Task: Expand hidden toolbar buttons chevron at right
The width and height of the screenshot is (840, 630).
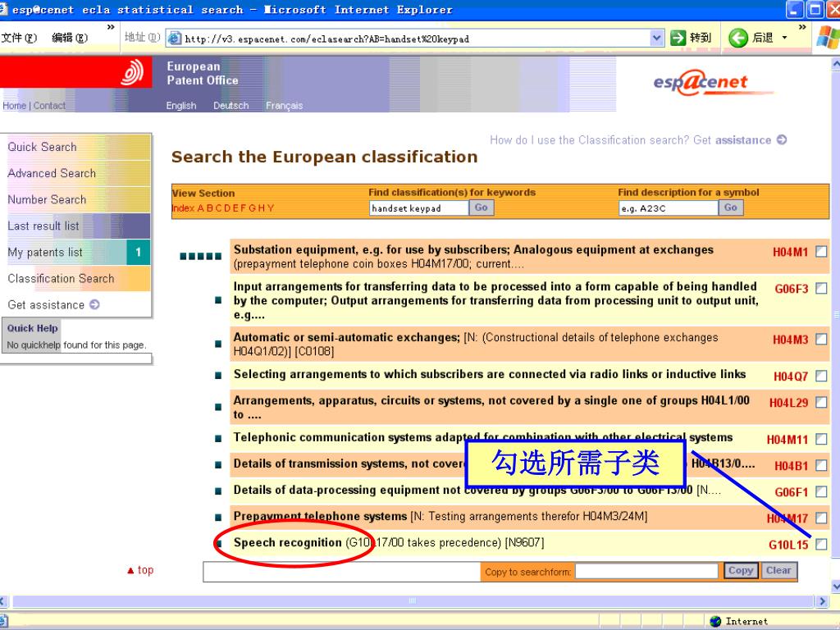Action: pos(802,27)
